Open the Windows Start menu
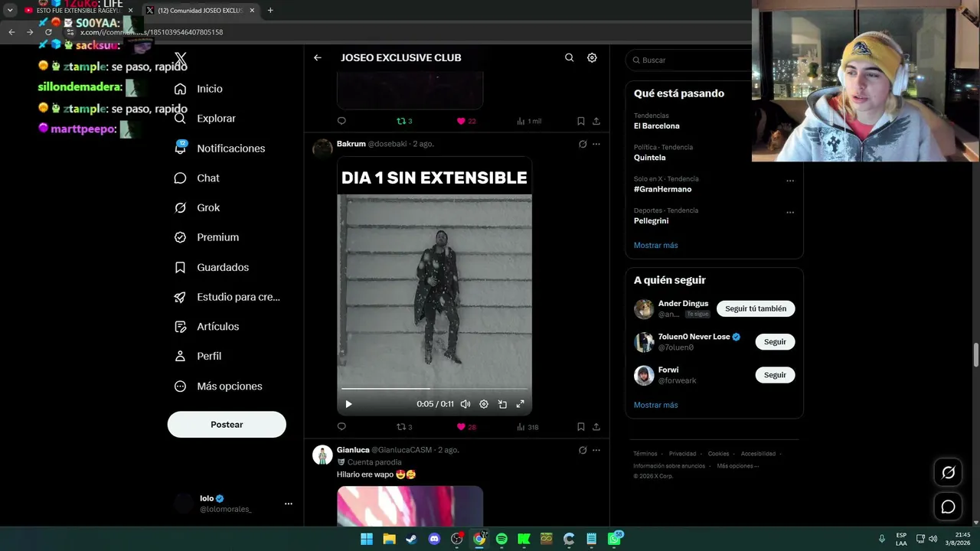The width and height of the screenshot is (980, 551). [367, 539]
